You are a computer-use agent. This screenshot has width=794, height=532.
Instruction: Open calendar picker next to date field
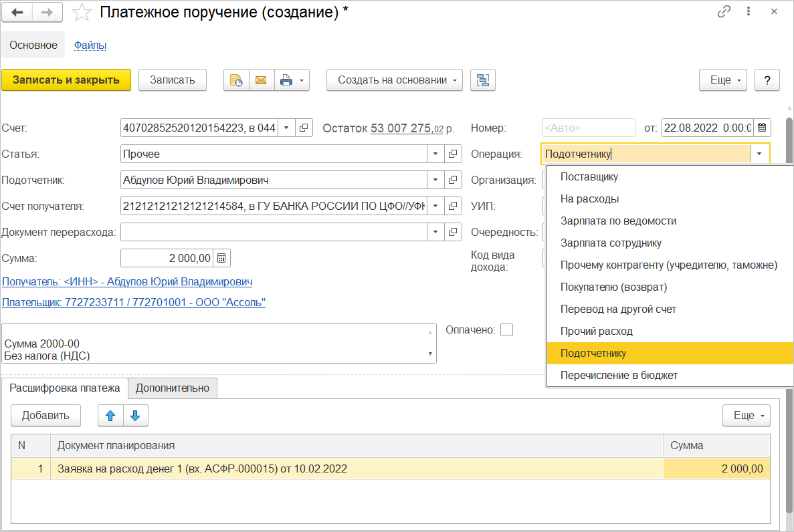point(763,127)
